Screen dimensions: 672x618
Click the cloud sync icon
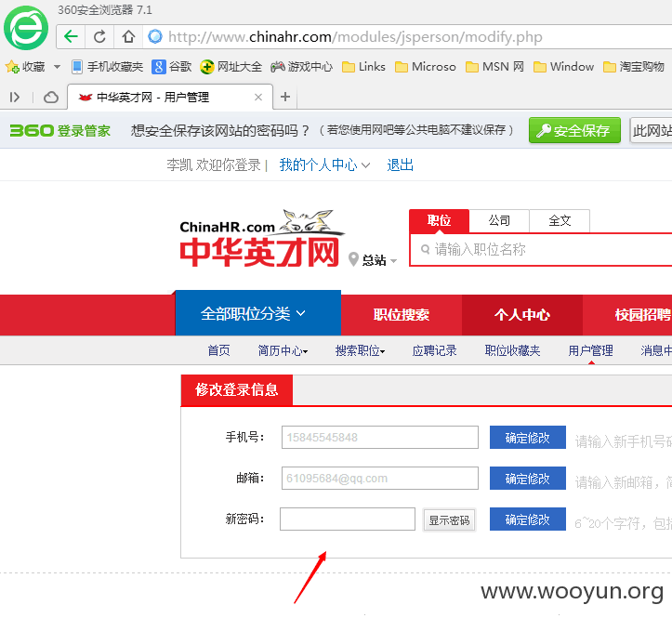tap(51, 98)
